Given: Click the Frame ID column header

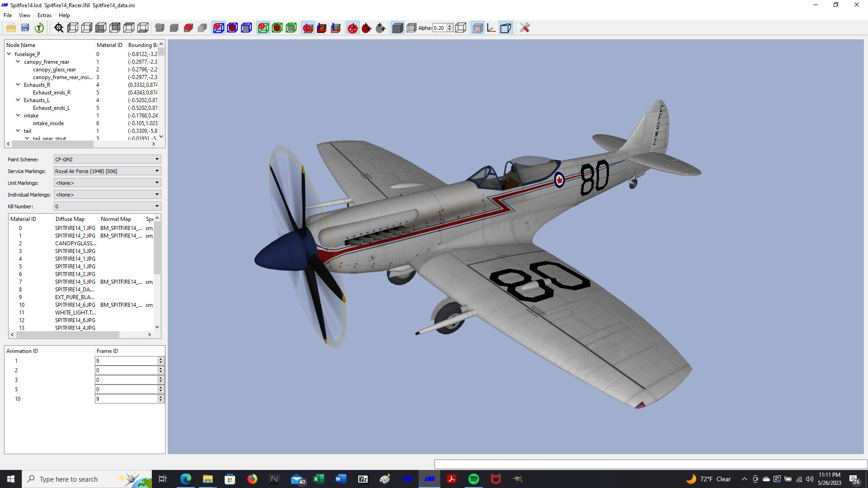Looking at the screenshot, I should (129, 351).
